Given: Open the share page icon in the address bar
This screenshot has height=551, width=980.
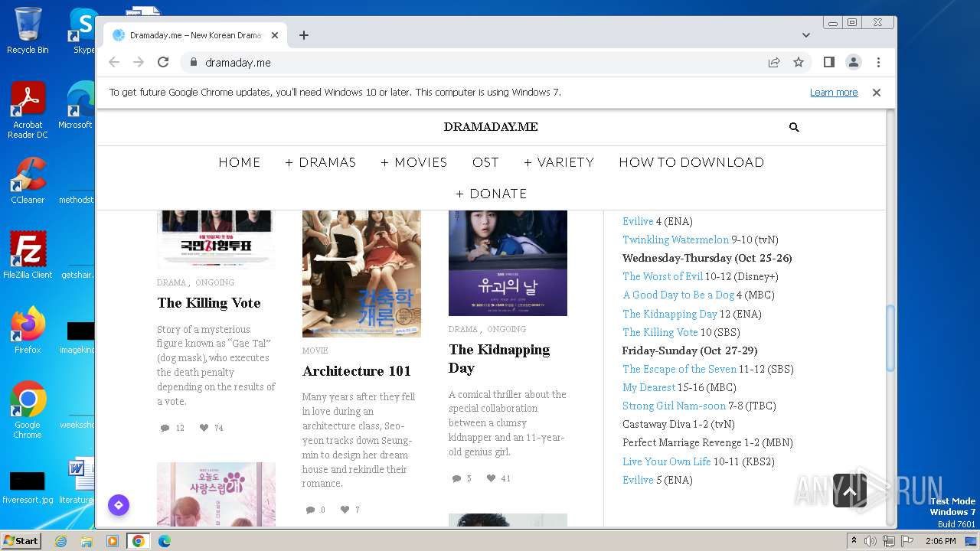Looking at the screenshot, I should click(774, 62).
